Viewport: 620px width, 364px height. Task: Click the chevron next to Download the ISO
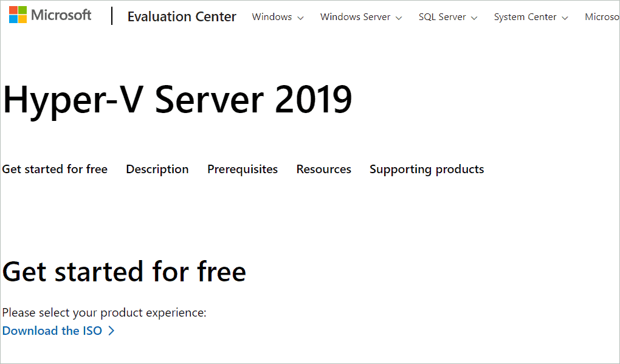click(111, 331)
